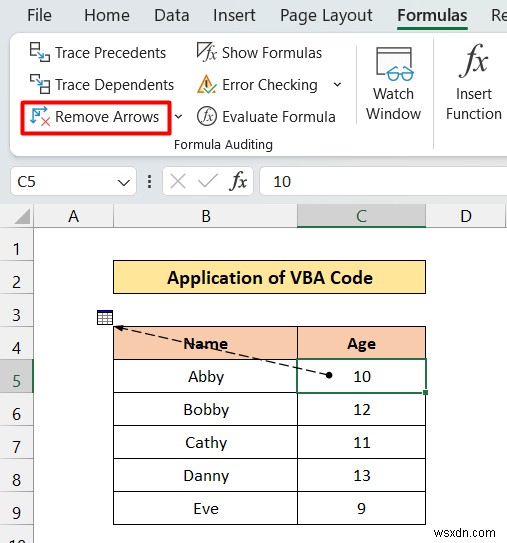Select column D header
The height and width of the screenshot is (543, 507).
465,216
